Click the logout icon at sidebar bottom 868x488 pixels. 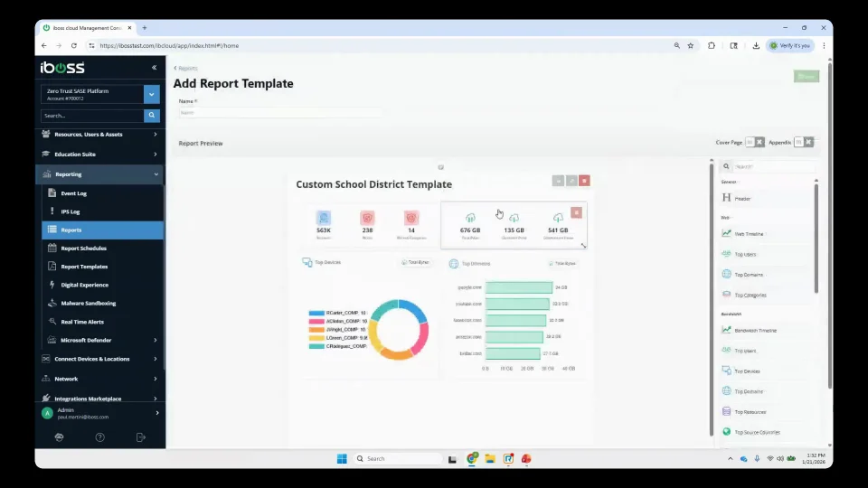click(141, 437)
